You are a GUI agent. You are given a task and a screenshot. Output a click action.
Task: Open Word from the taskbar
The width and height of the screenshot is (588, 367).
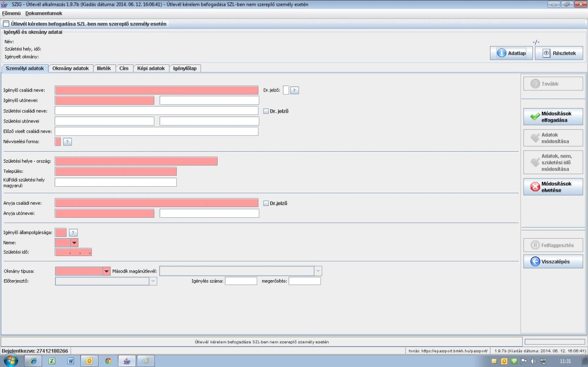tap(71, 361)
